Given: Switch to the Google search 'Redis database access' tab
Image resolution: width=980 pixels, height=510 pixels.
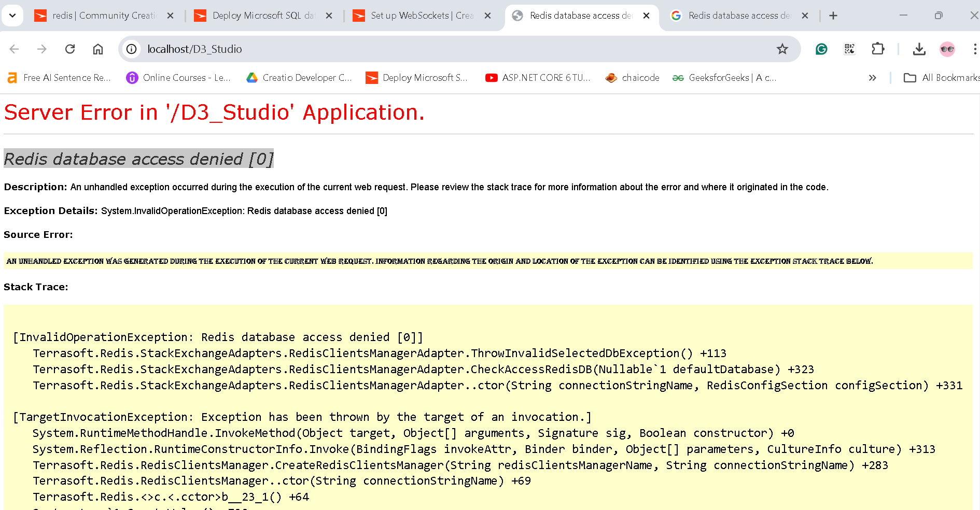Looking at the screenshot, I should pos(739,16).
